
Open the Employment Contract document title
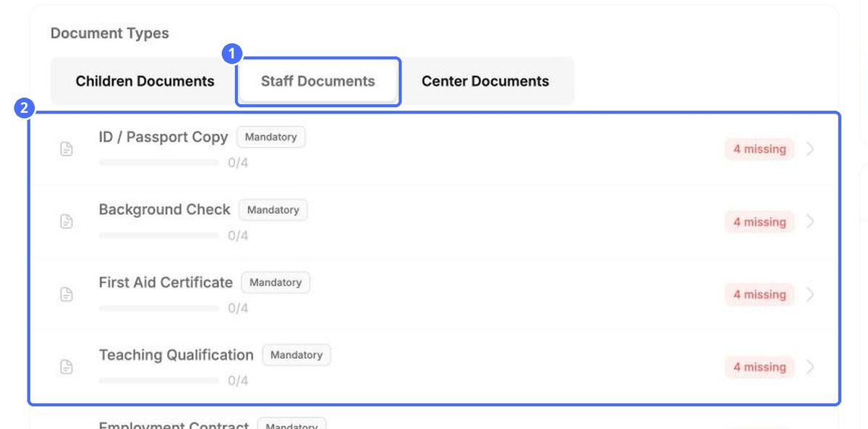pos(174,425)
